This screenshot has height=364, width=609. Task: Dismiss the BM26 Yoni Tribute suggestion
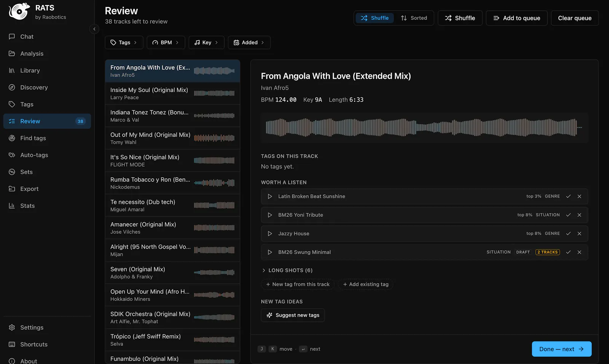(579, 215)
